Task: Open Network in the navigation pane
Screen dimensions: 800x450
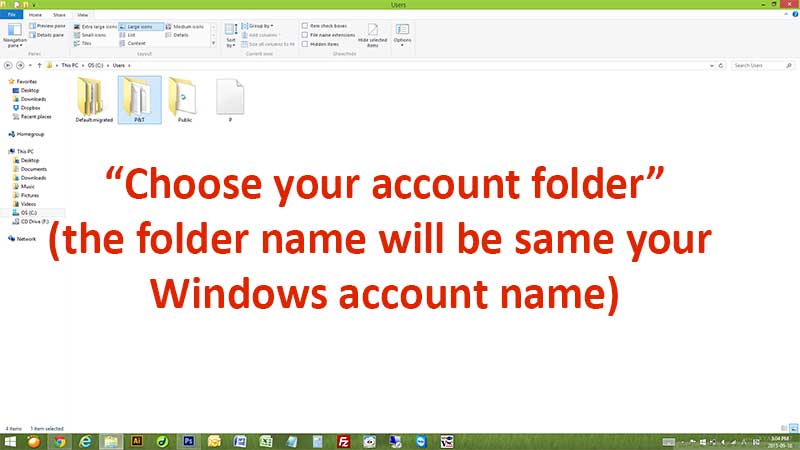Action: pyautogui.click(x=22, y=239)
